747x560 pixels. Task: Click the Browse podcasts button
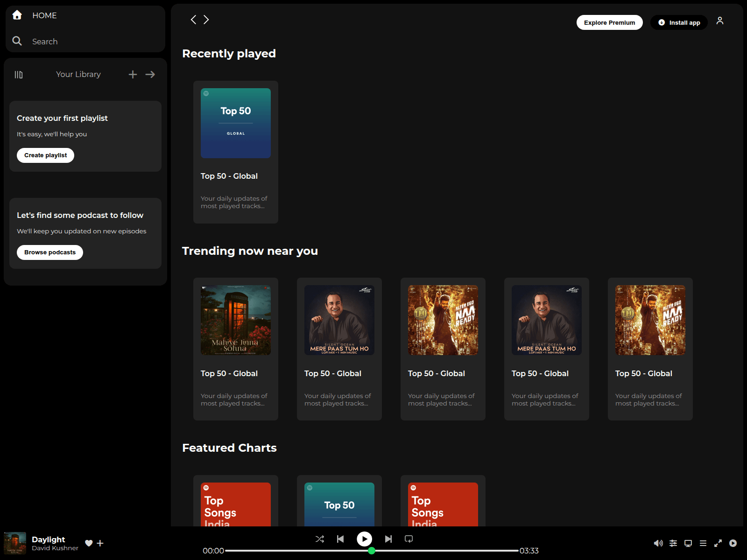(x=50, y=252)
